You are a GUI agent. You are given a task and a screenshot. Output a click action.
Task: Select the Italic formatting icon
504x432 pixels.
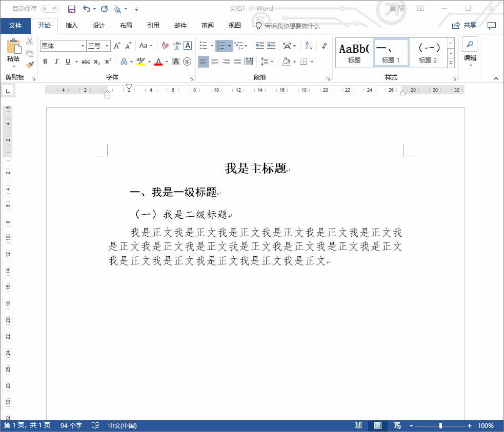pos(56,61)
